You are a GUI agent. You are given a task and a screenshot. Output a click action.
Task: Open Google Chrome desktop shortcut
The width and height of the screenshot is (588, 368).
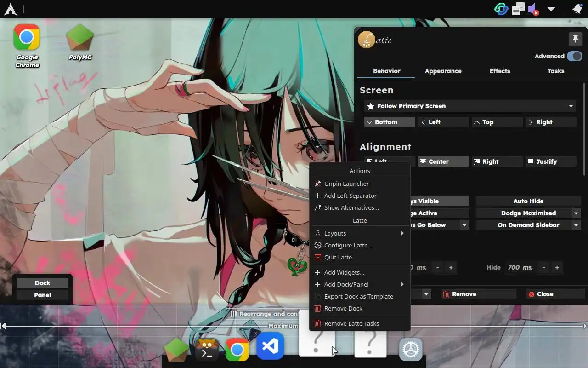point(27,46)
